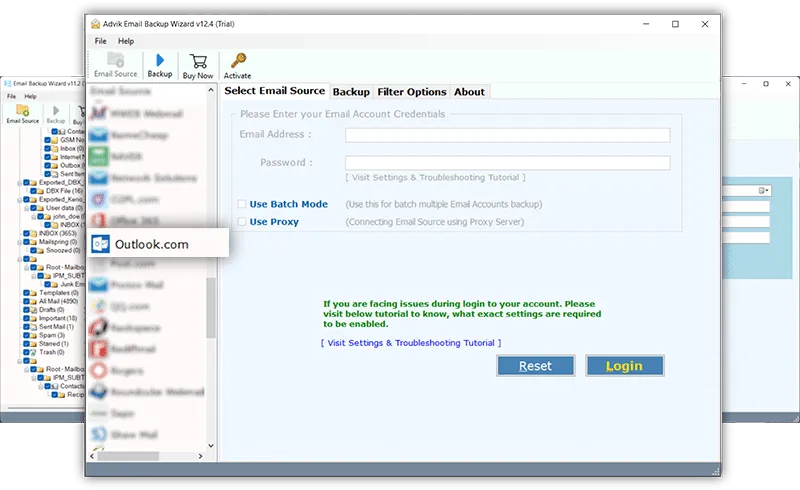Collapse the Mailspring (0) tree node
This screenshot has height=490, width=800.
(x=19, y=242)
